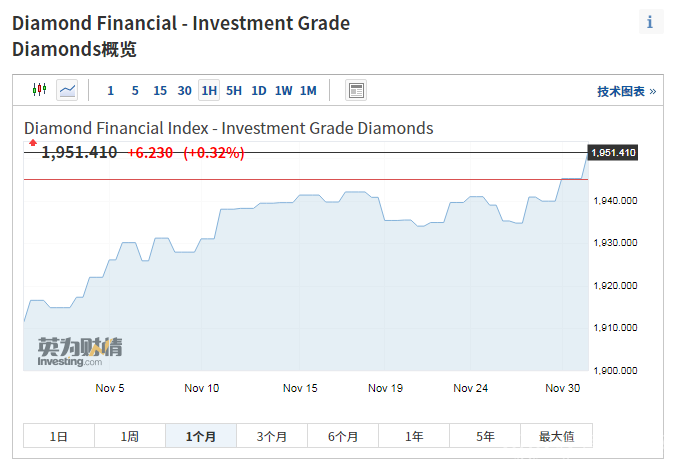Set chart interval to 5 minutes
This screenshot has width=677, height=476.
(x=135, y=91)
